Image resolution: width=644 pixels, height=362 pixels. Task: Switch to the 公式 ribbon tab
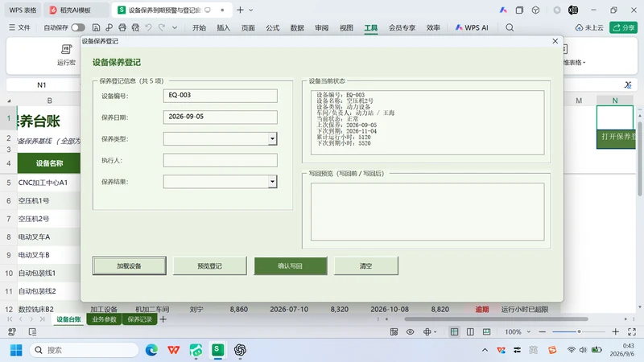(272, 27)
